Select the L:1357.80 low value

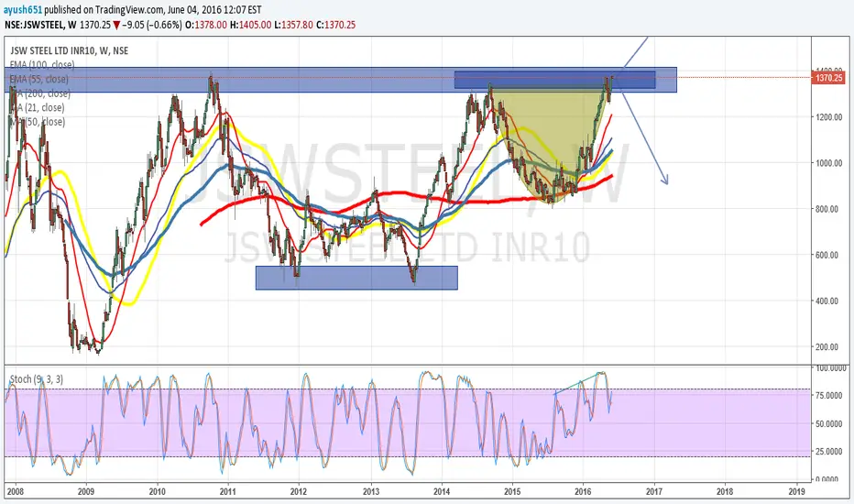tap(293, 25)
